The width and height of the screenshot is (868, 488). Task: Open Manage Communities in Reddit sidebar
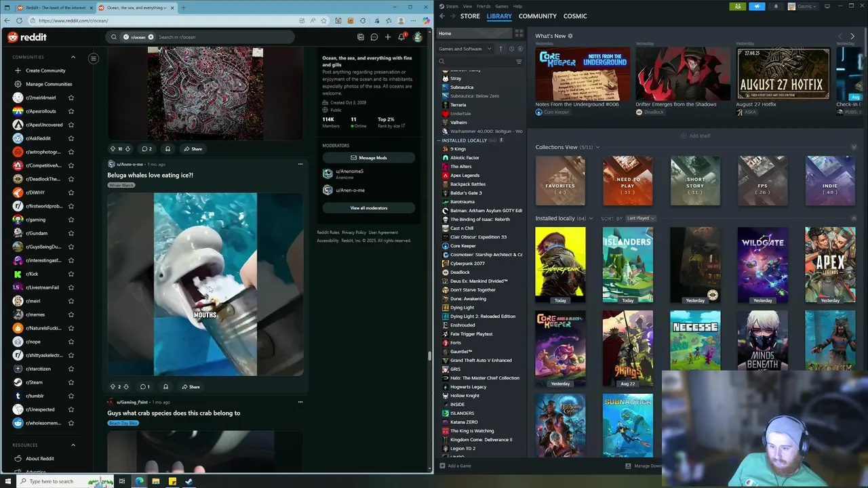[49, 84]
